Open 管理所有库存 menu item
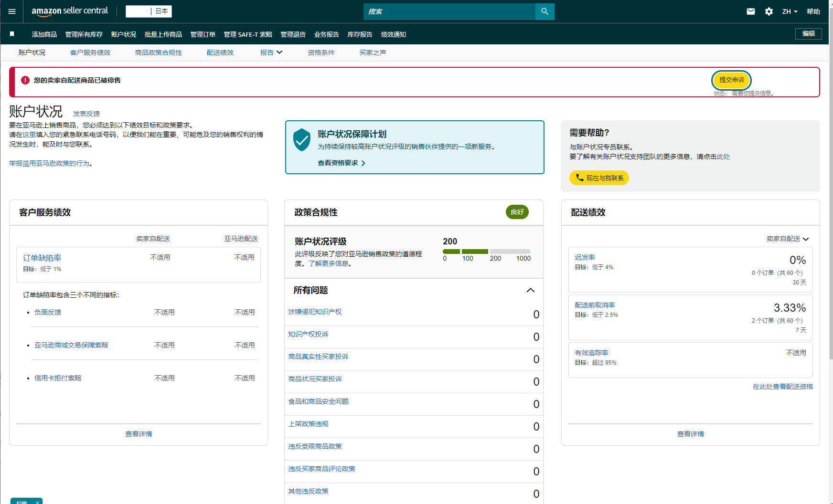 (x=84, y=34)
